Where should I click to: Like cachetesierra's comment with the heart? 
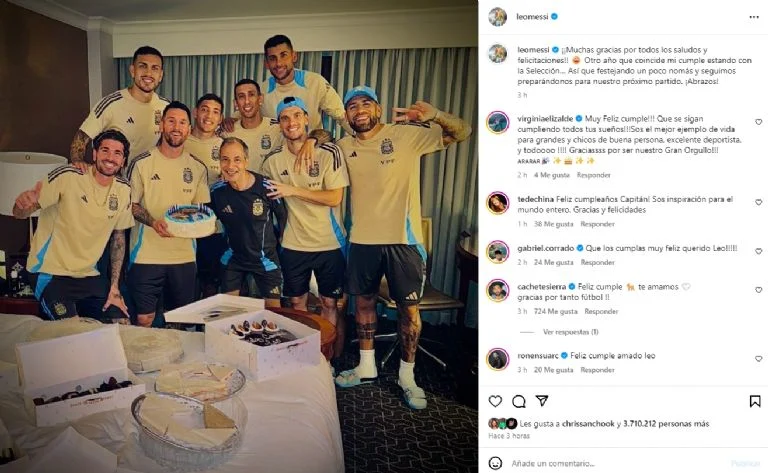click(x=758, y=290)
